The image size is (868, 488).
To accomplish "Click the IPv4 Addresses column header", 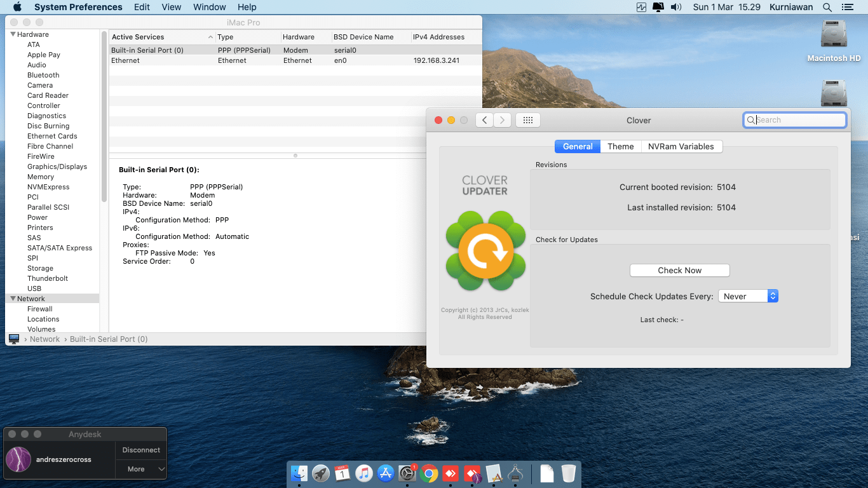I will tap(446, 37).
